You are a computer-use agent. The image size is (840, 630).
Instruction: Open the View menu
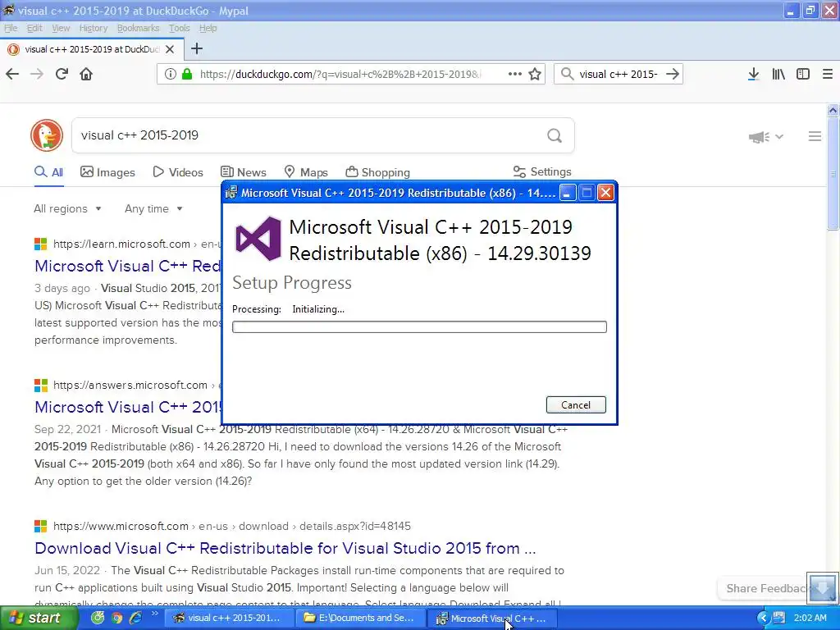tap(61, 28)
